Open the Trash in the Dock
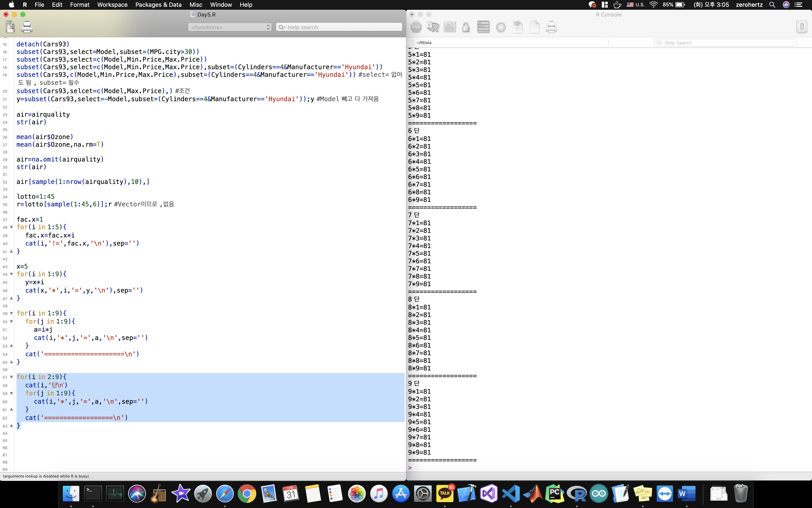 (741, 494)
